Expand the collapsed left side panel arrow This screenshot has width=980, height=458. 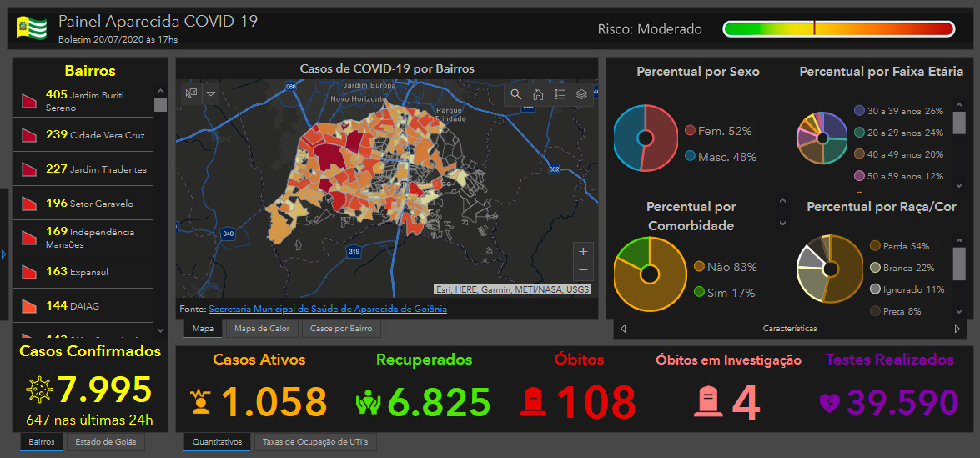pyautogui.click(x=3, y=254)
